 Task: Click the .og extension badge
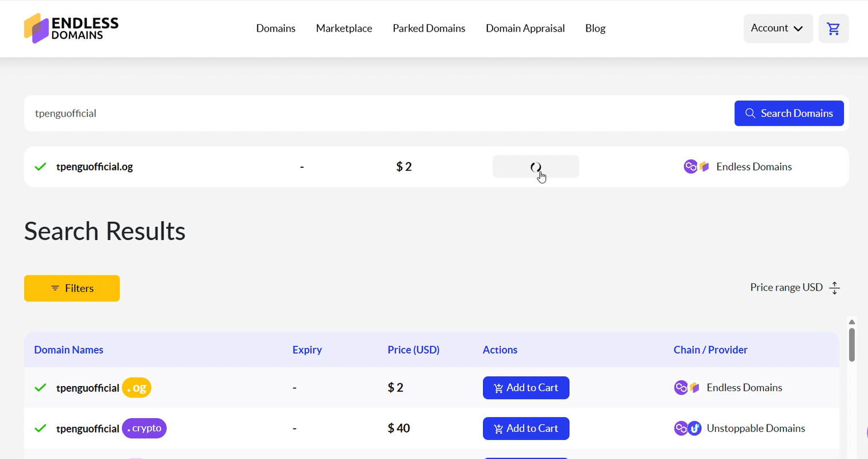[x=137, y=388]
